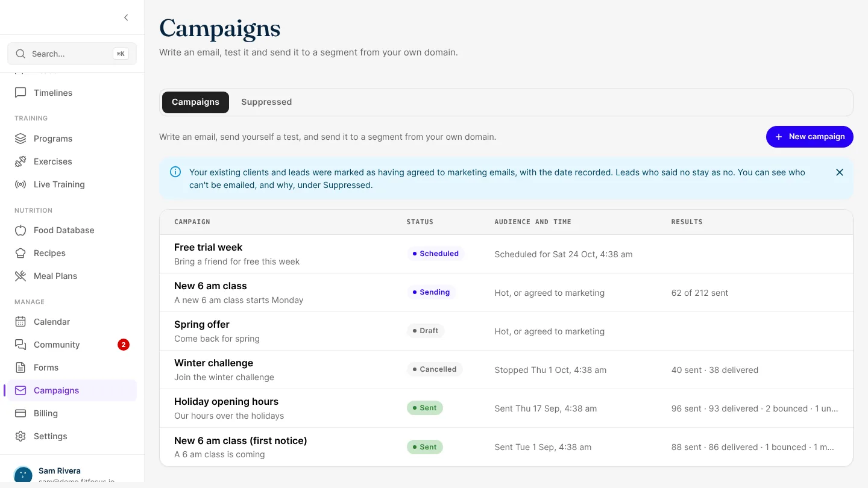Image resolution: width=868 pixels, height=488 pixels.
Task: Click the Calendar icon in sidebar
Action: pos(20,322)
